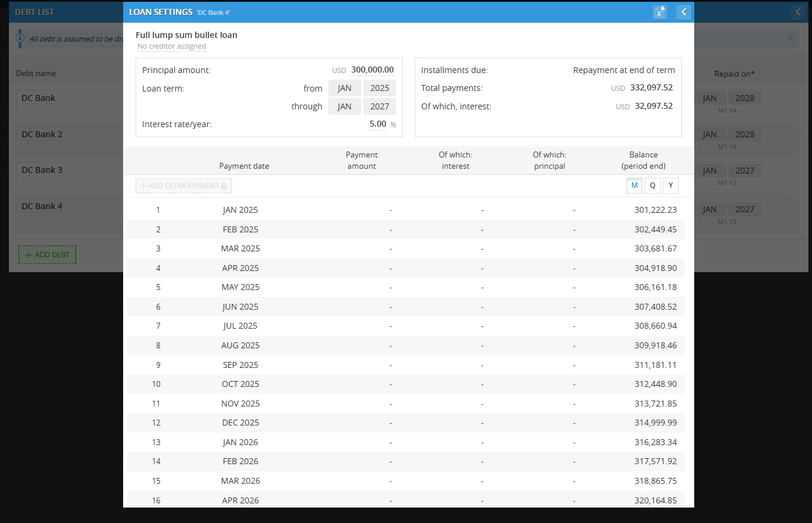Export loan schedule to Excel

pyautogui.click(x=660, y=12)
